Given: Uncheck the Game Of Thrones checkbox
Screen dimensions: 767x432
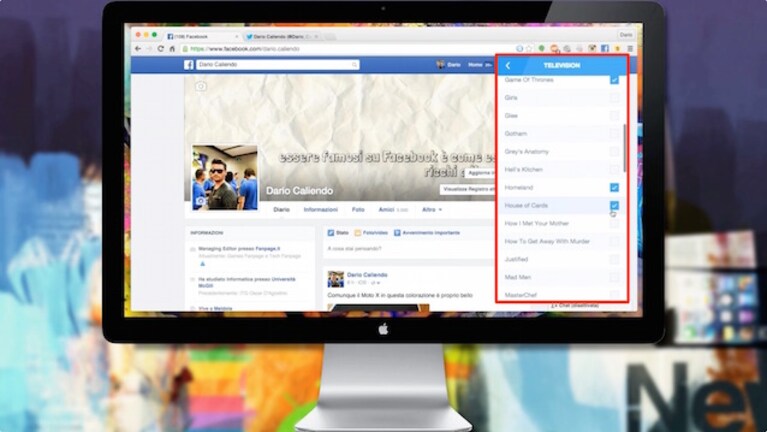Looking at the screenshot, I should coord(614,80).
